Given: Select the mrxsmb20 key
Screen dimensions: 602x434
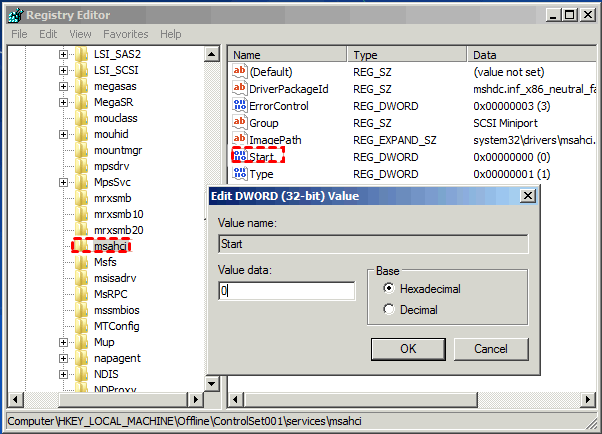Looking at the screenshot, I should (x=119, y=230).
